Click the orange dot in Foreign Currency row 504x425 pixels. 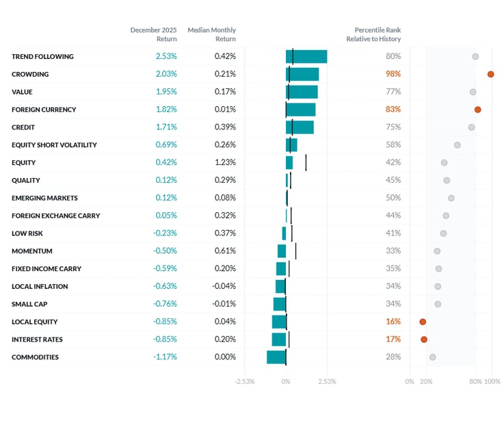coord(478,110)
